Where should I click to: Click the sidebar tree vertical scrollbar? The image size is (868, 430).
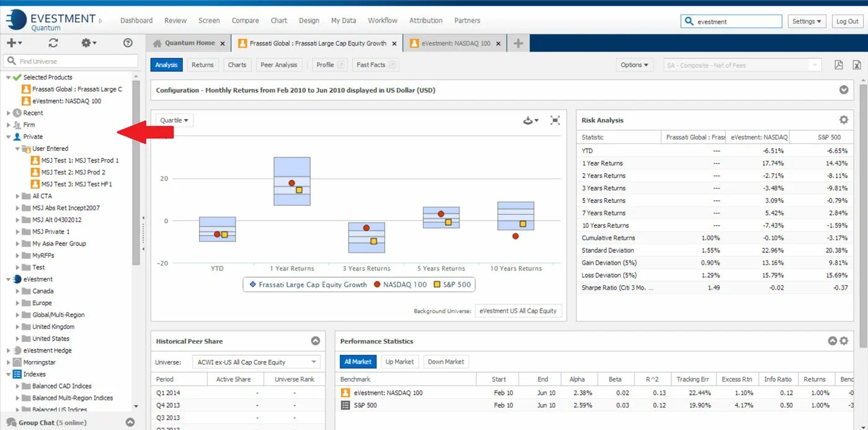pos(136,172)
